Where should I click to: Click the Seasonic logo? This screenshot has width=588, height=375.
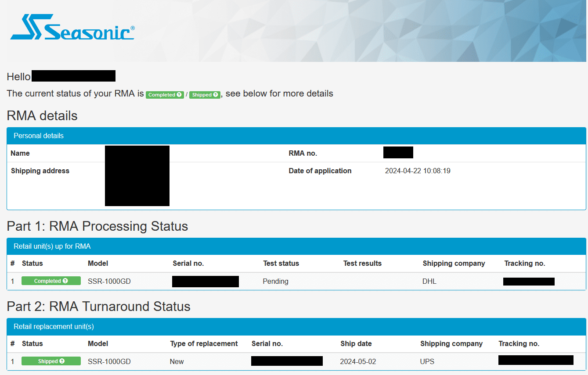[72, 27]
